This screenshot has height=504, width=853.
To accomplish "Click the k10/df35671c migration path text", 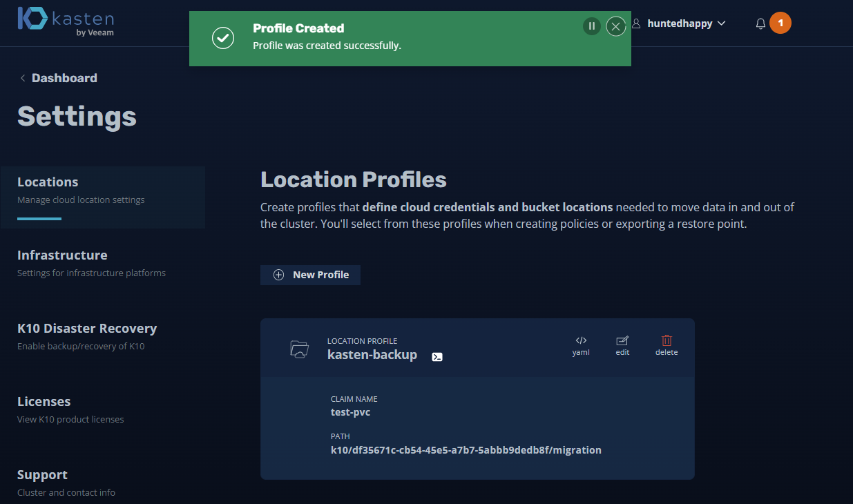I will 466,450.
